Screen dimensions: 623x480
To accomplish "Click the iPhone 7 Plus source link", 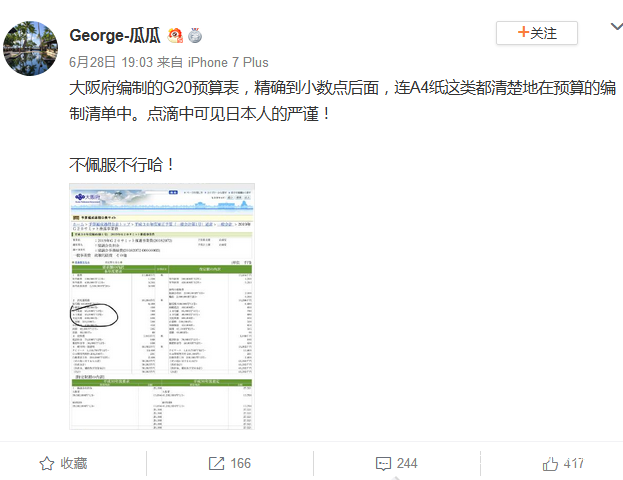I will (228, 62).
